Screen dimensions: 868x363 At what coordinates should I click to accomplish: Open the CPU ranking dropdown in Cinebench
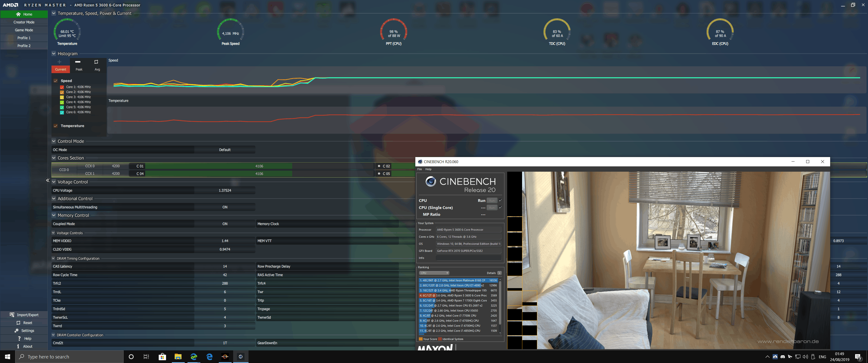point(434,273)
